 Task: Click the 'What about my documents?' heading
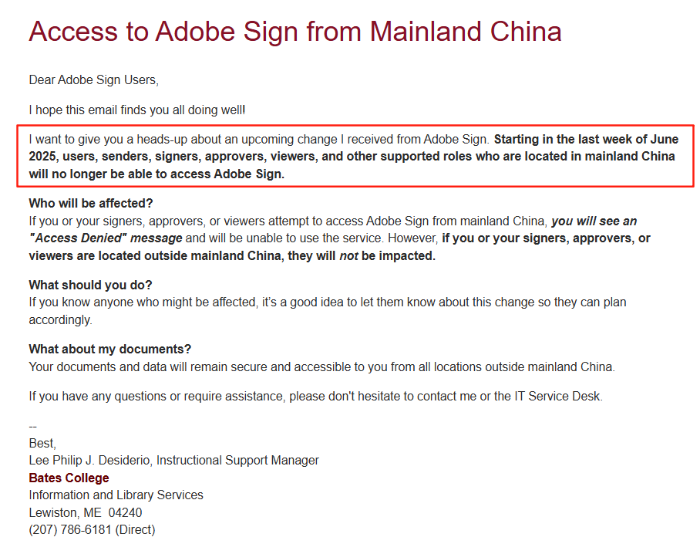click(x=110, y=349)
